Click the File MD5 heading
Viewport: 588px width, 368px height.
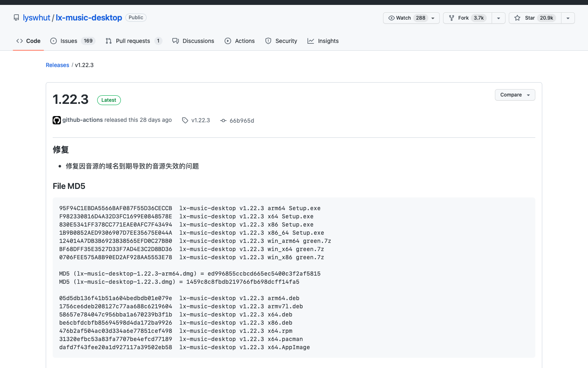tap(69, 186)
